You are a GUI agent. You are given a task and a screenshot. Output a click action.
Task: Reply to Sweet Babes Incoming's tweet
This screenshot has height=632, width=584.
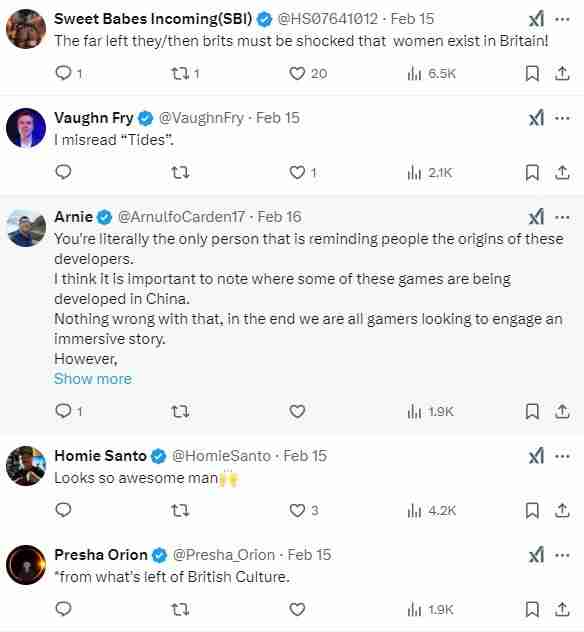click(63, 73)
